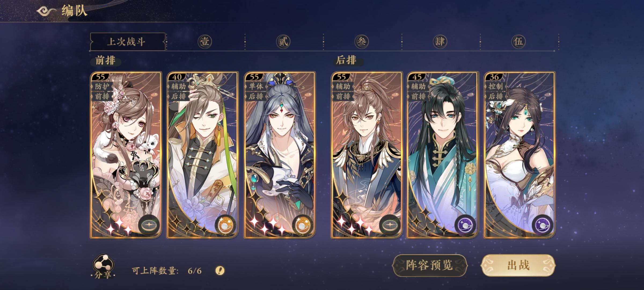The height and width of the screenshot is (290, 644).
Task: Tap the orange planet badge on level-40 card
Action: point(226,225)
